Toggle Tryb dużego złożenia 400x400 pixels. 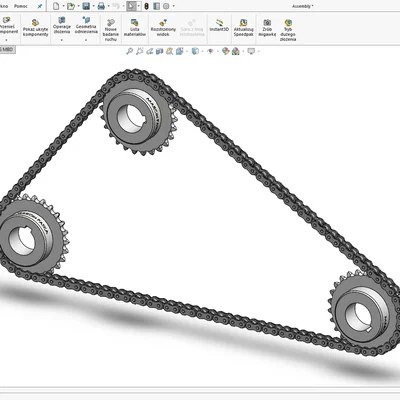(x=288, y=30)
